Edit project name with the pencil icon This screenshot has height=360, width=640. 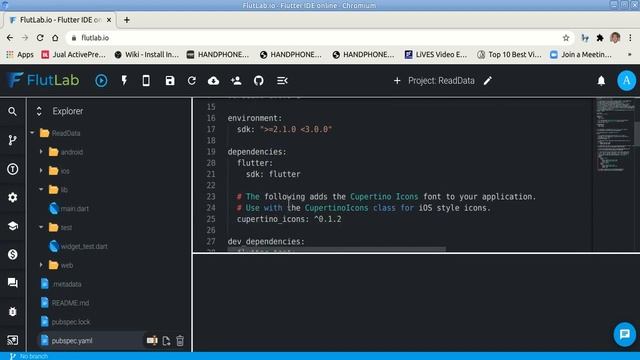pos(488,81)
